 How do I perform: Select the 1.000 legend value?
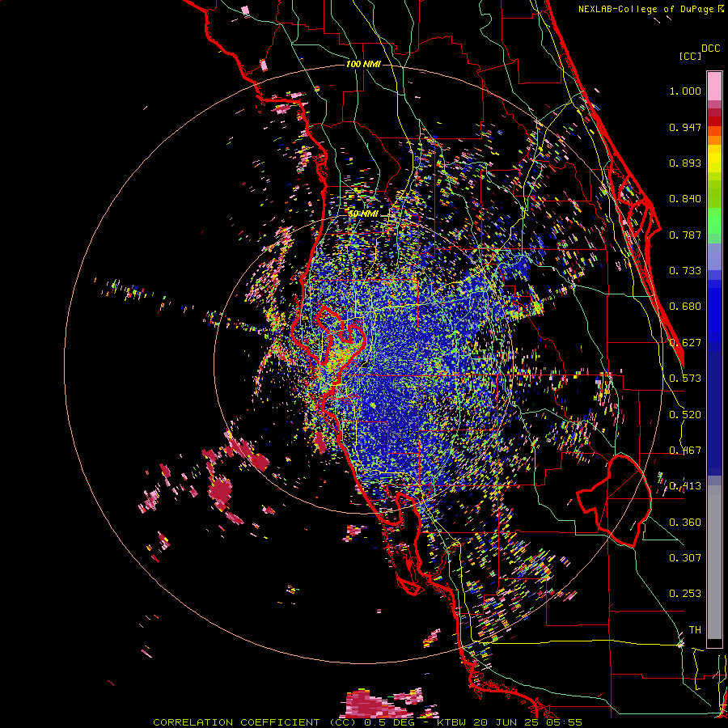[685, 91]
